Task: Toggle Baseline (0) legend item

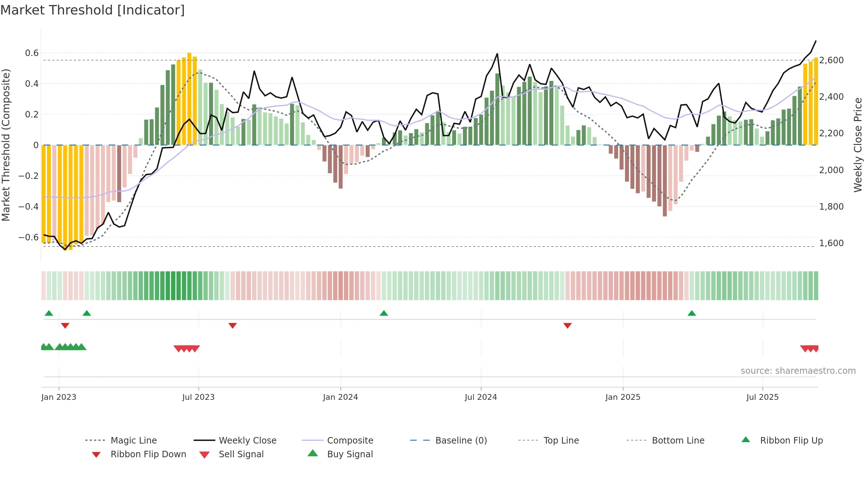Action: point(448,440)
